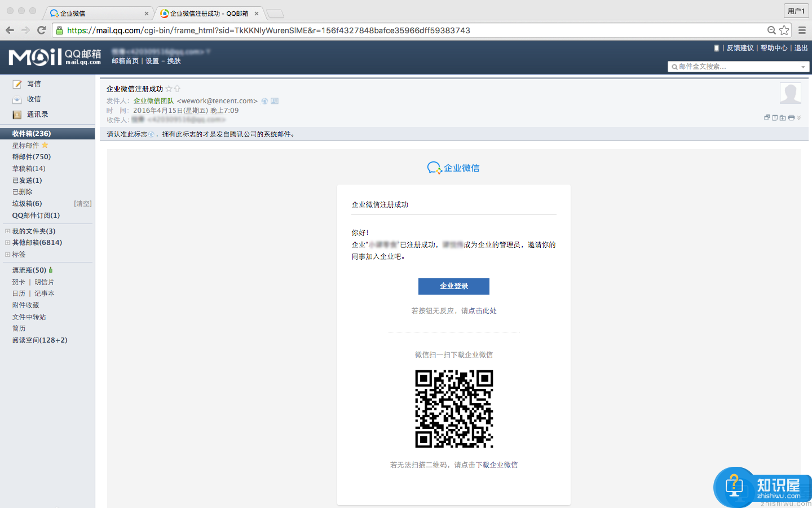Click the save-to-folder icon in mail header
The image size is (812, 508).
click(783, 117)
